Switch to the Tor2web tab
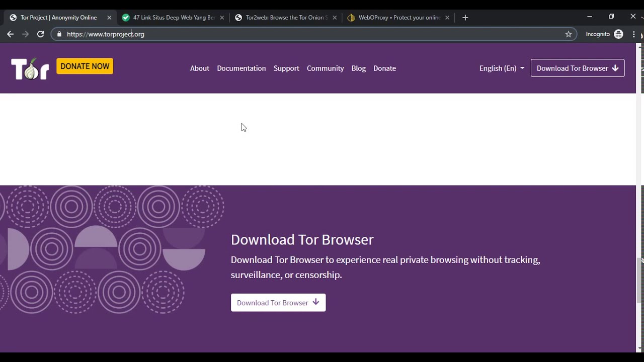Image resolution: width=644 pixels, height=362 pixels. coord(286,18)
